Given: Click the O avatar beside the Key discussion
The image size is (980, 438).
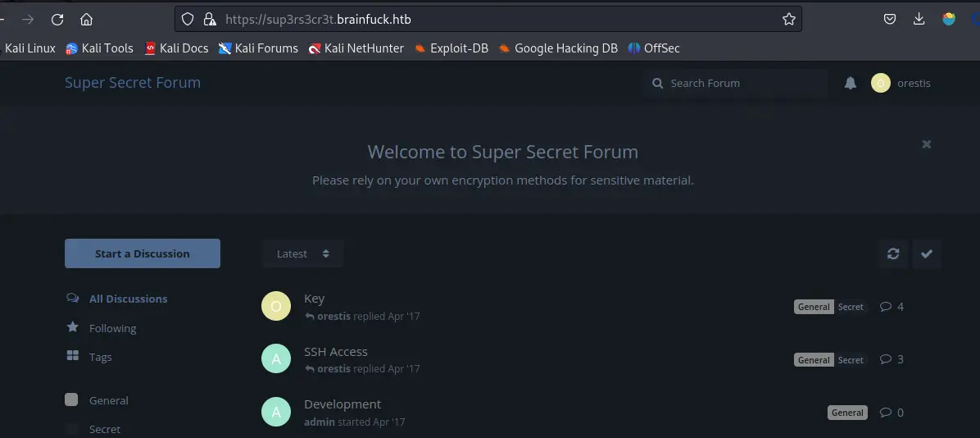Looking at the screenshot, I should (276, 306).
